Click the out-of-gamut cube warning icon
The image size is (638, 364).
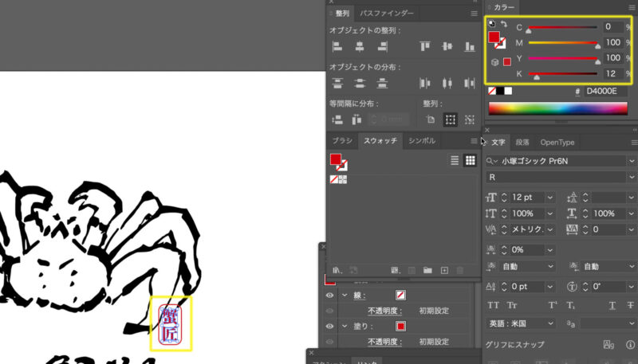(494, 62)
